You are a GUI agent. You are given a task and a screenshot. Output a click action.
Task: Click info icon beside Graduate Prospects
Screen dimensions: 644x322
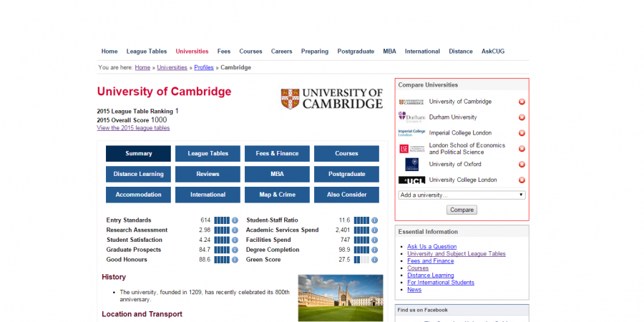click(x=235, y=250)
